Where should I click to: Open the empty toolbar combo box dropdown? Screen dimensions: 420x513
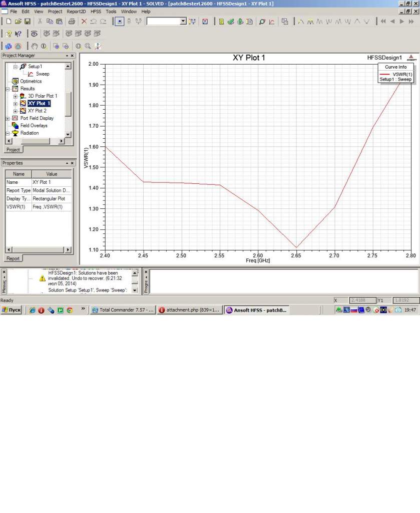[x=183, y=22]
